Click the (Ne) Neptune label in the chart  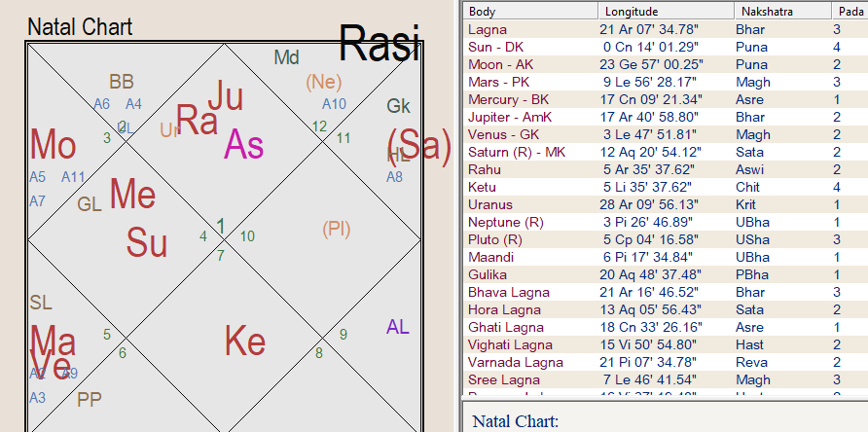pyautogui.click(x=324, y=82)
